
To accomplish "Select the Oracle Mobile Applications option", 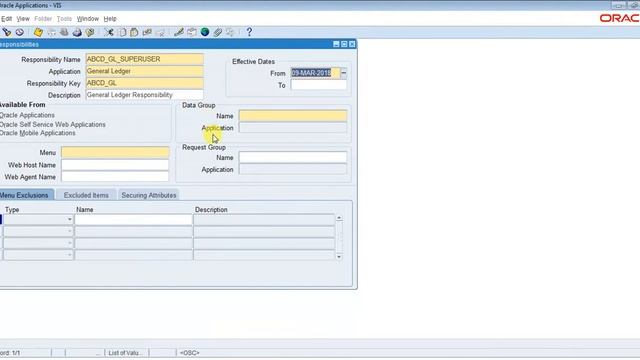I will pos(38,133).
